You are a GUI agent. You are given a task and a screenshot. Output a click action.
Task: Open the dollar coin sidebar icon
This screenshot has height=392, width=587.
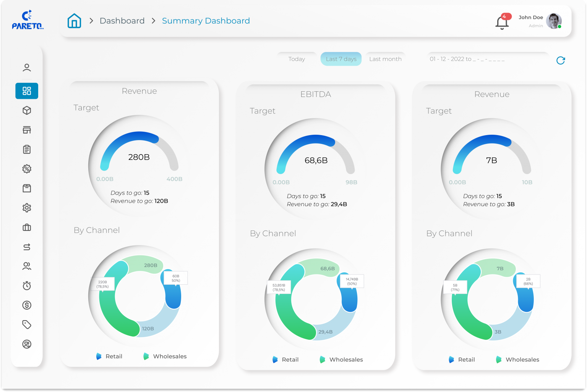[x=27, y=305]
